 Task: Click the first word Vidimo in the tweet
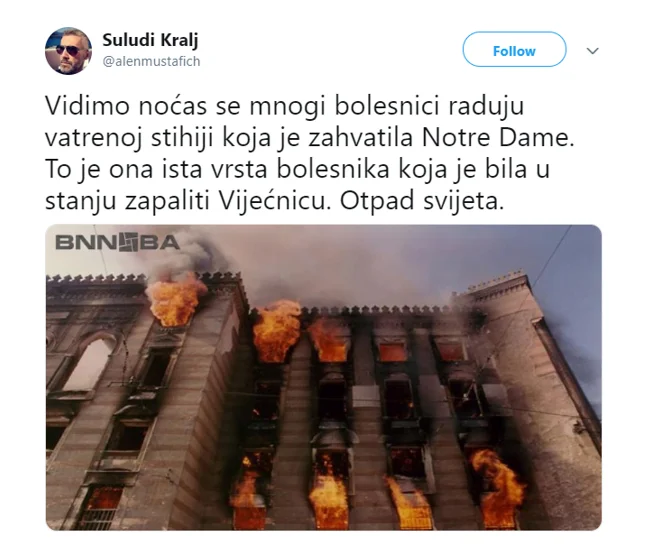(87, 105)
